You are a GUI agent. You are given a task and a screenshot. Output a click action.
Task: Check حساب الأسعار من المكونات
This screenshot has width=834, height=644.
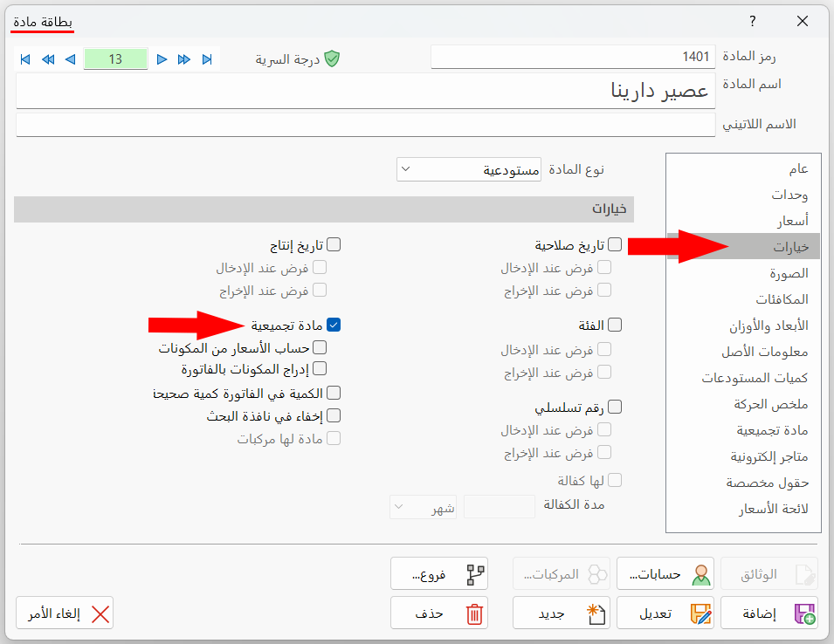click(320, 347)
